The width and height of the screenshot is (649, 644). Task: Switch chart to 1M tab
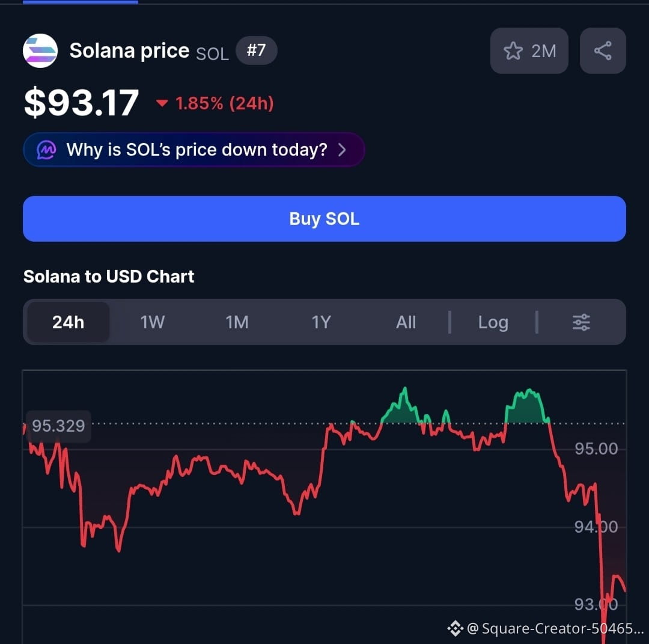point(237,322)
